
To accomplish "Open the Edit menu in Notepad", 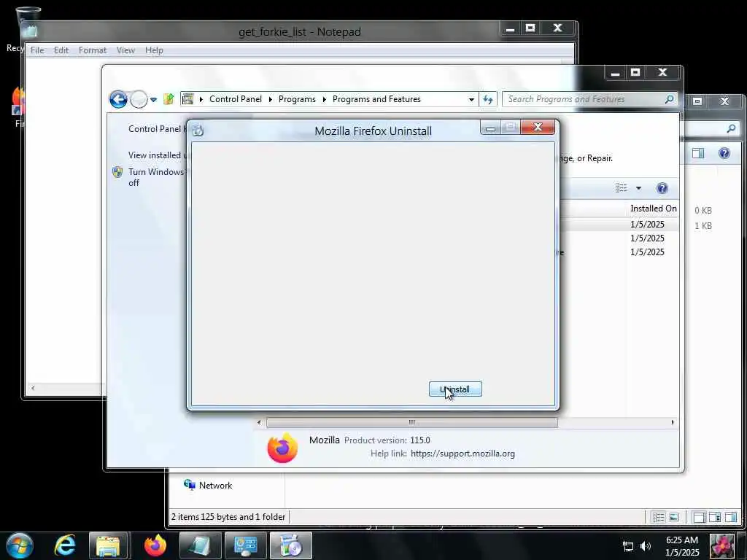I will 61,50.
